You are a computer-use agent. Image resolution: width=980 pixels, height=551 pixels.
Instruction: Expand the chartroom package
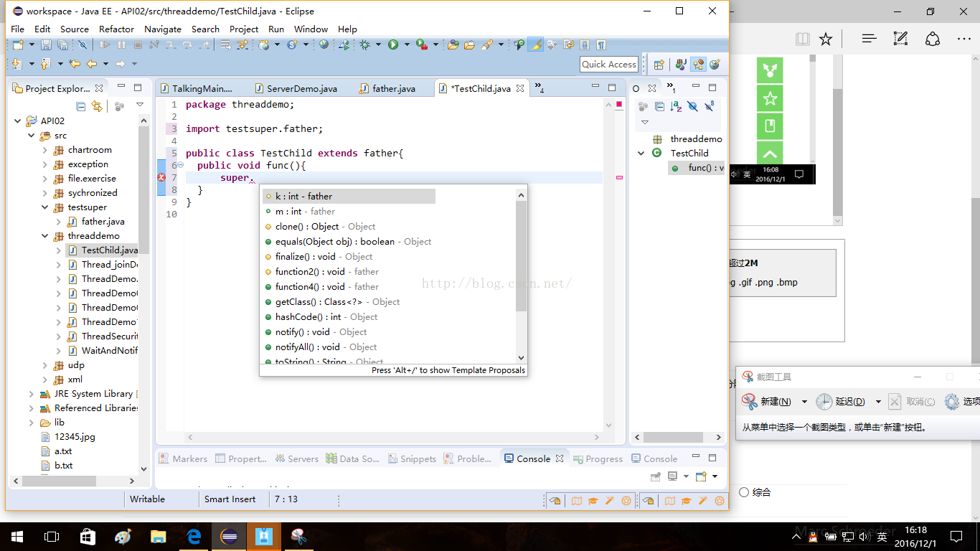44,150
